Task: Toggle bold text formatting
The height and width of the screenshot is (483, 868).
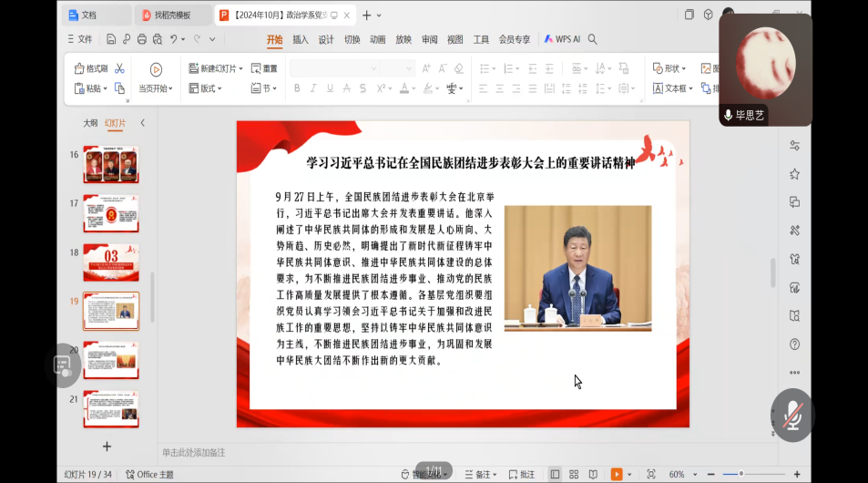Action: [296, 88]
